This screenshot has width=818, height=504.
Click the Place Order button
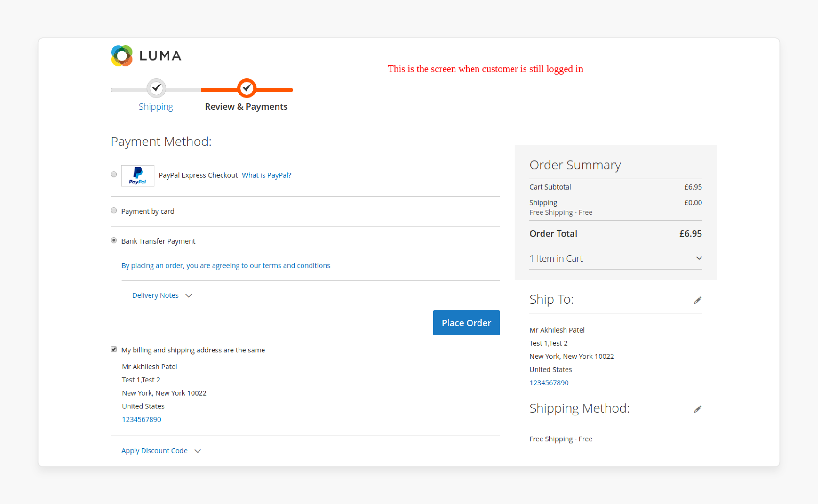pyautogui.click(x=466, y=323)
